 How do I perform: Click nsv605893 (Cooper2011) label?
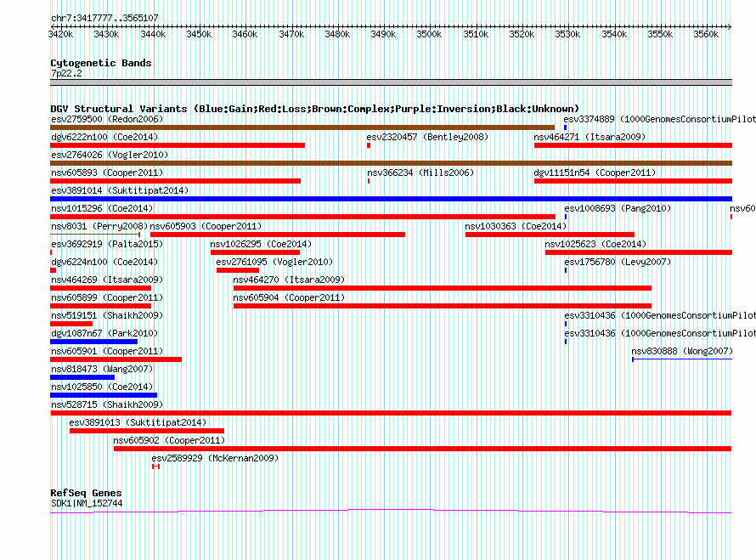(107, 173)
